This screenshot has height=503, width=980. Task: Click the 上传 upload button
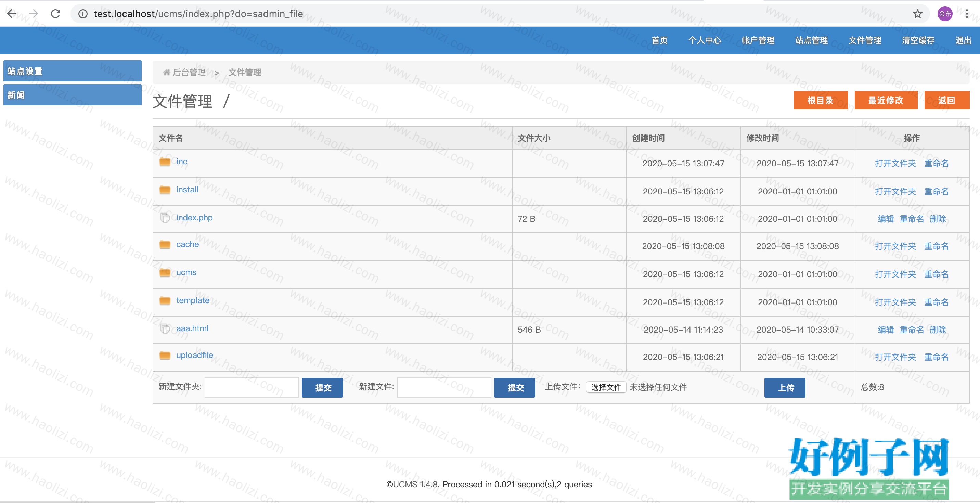[785, 387]
